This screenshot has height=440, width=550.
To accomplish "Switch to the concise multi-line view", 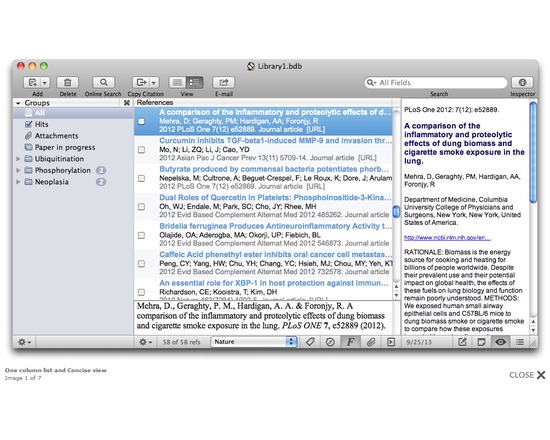I will tap(194, 82).
